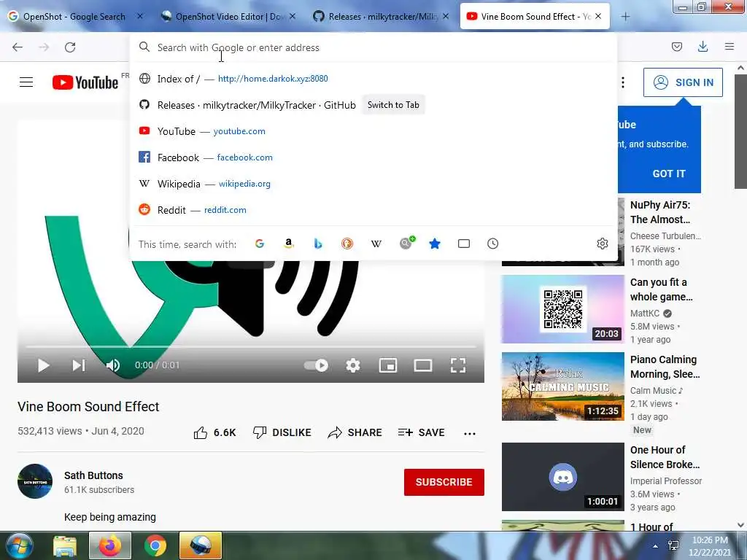Open the YouTube guide menu icon

tap(26, 82)
